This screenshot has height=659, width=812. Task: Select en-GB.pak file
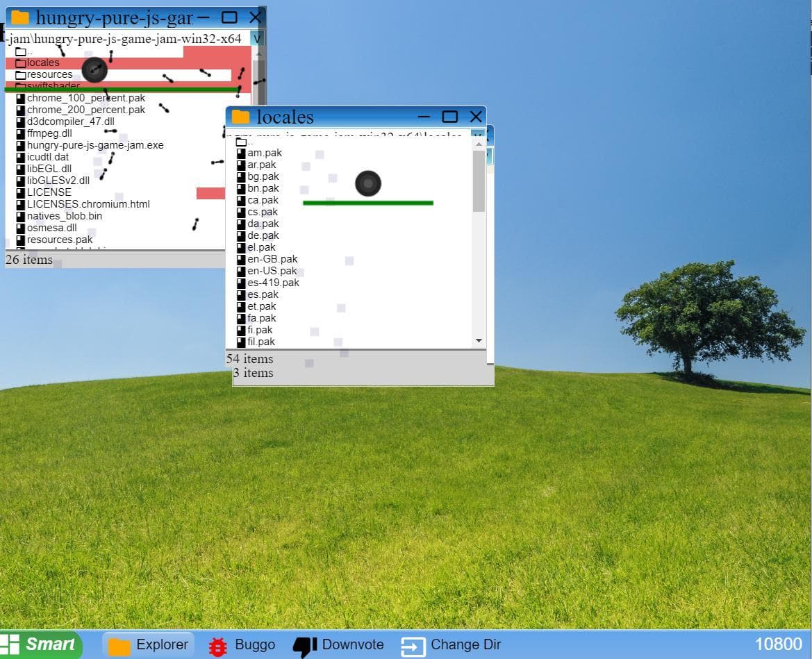[x=267, y=259]
